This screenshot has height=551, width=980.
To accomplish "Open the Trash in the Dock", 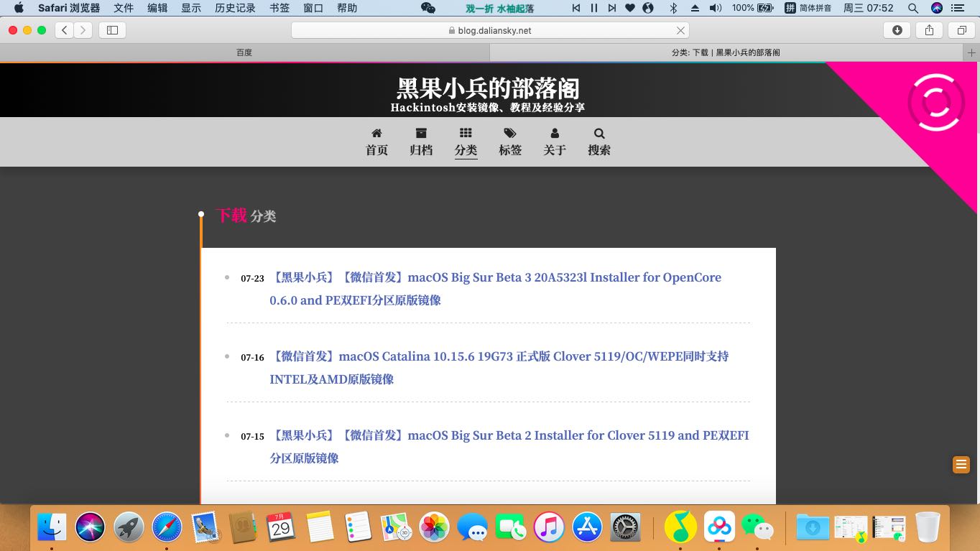I will [x=928, y=527].
